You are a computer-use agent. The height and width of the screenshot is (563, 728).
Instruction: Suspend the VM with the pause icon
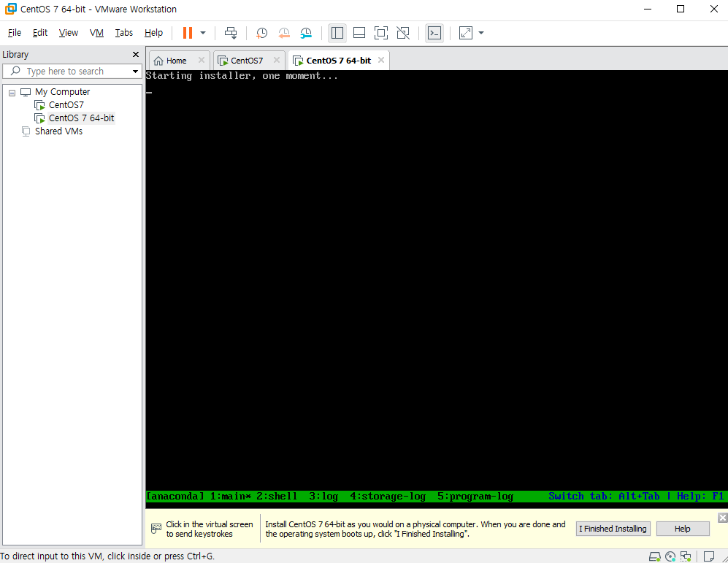[x=187, y=32]
